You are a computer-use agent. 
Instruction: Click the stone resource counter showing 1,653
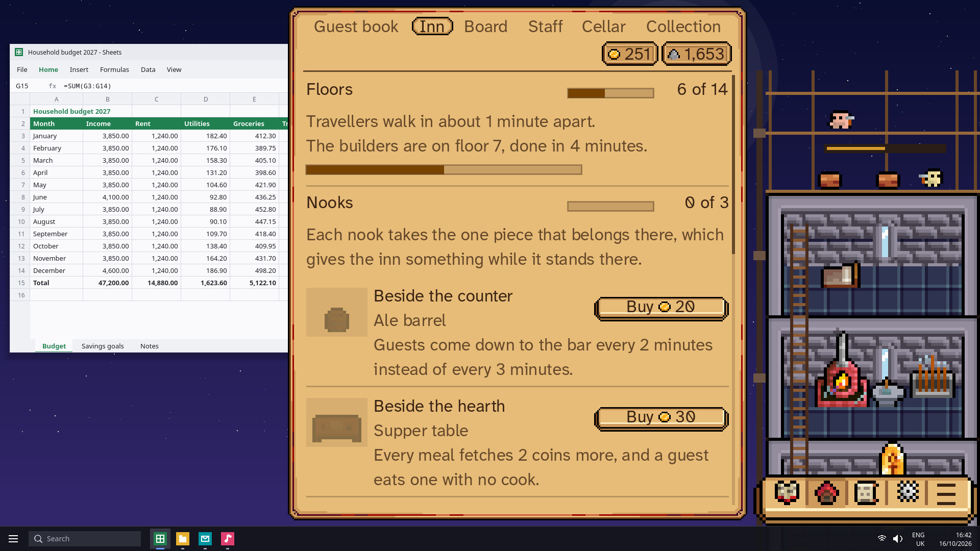pos(697,54)
